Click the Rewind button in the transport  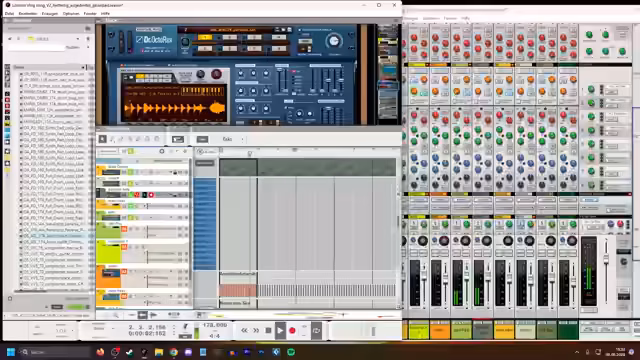pyautogui.click(x=244, y=331)
